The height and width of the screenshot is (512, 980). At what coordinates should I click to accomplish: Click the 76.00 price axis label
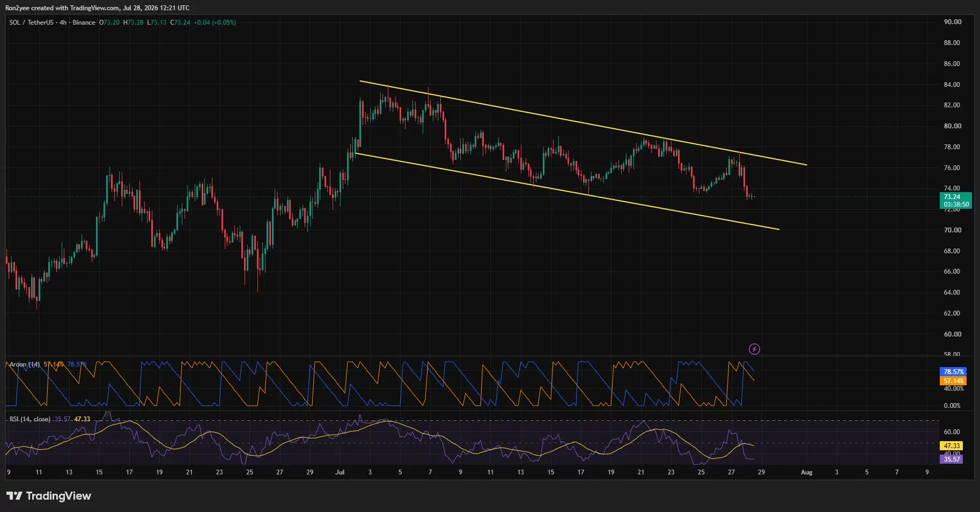[952, 168]
